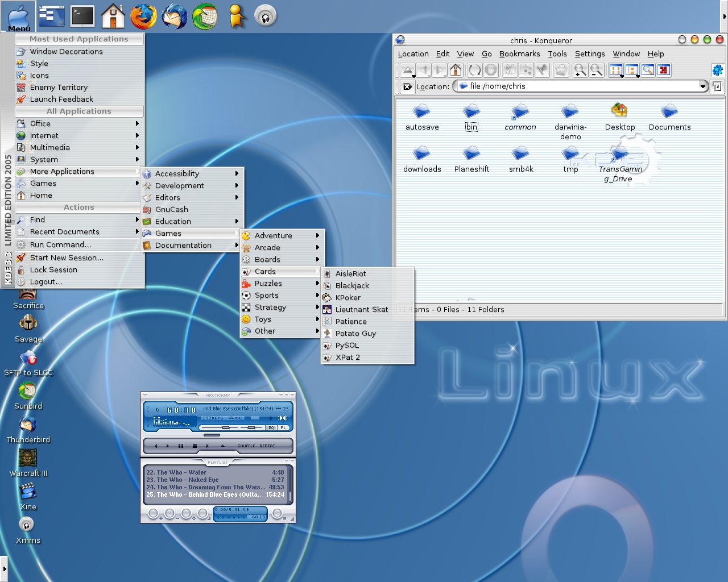Click the animated KDE gear icon
Screen dimensions: 728x582
coord(717,70)
